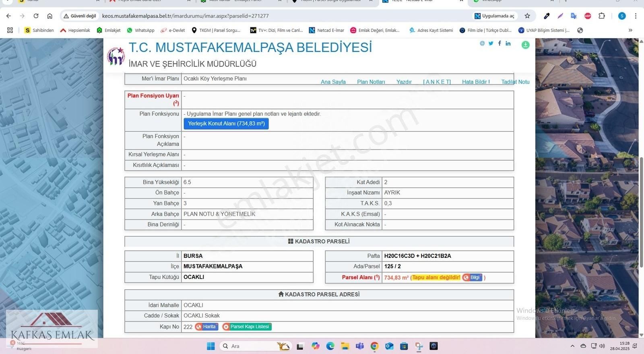
Task: Open Plan Notları menu link
Action: click(371, 82)
